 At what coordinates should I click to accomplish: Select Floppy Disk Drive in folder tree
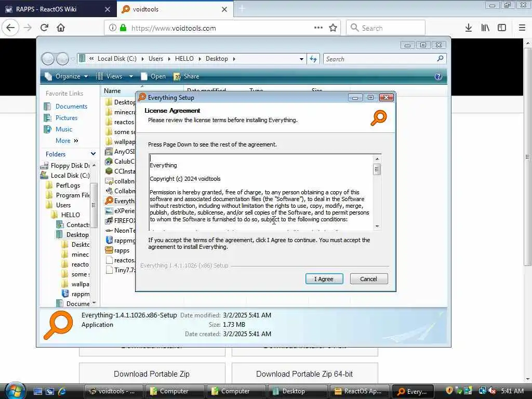[x=65, y=166]
